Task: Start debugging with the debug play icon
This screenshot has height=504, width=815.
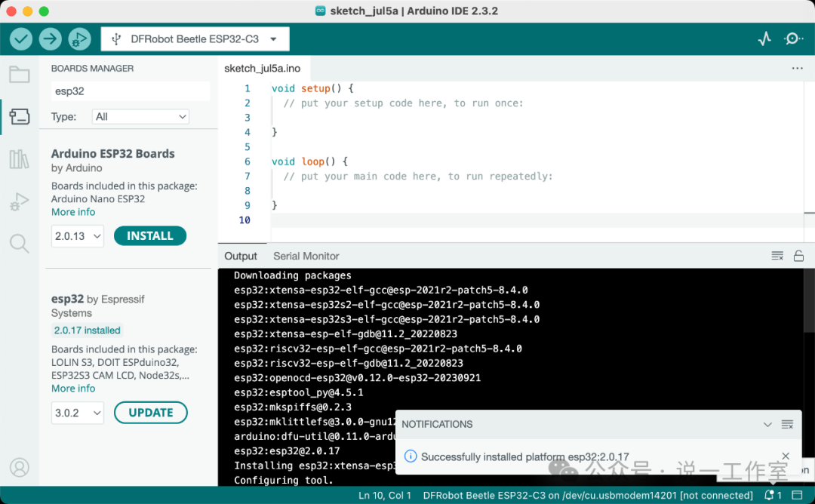Action: [x=79, y=39]
